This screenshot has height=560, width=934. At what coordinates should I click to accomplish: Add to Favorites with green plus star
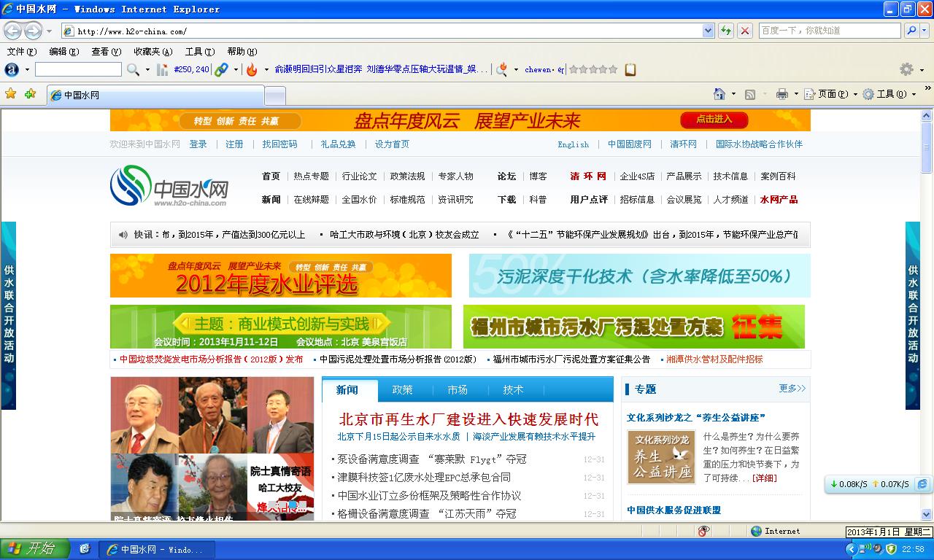click(30, 94)
